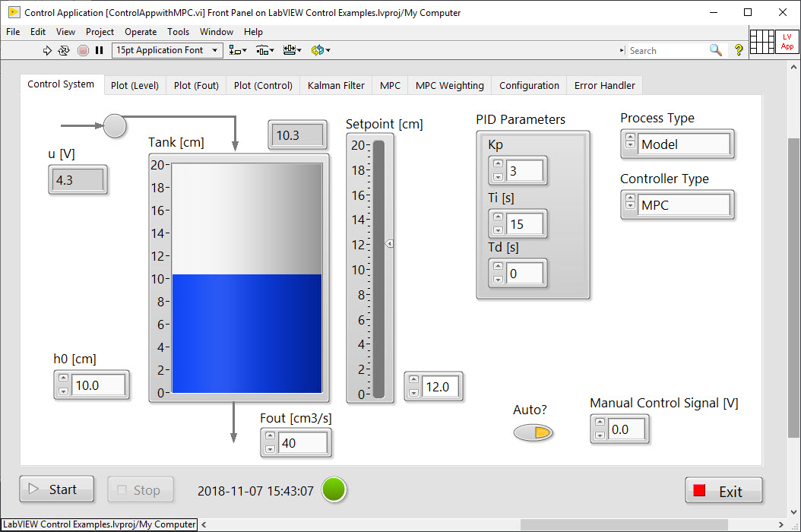
Task: Open the Controller Type MPC selector
Action: 683,205
